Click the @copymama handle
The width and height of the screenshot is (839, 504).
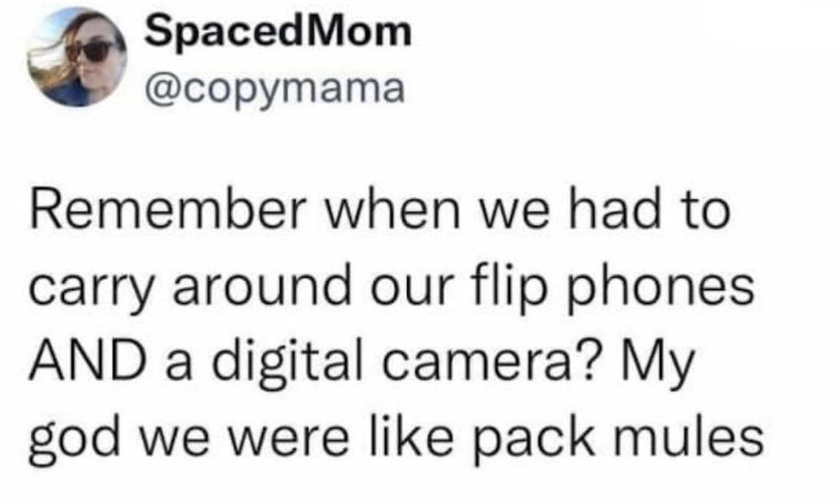(x=274, y=90)
